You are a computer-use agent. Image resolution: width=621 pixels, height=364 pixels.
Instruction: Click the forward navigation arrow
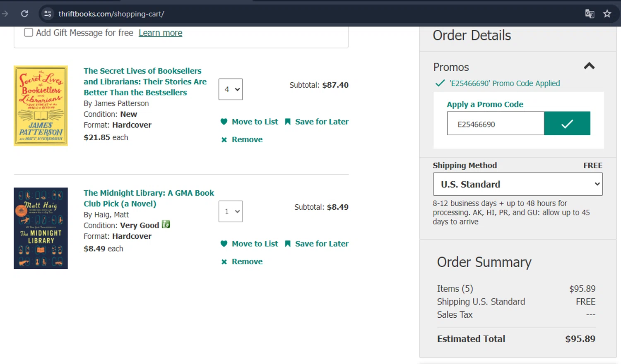[5, 14]
